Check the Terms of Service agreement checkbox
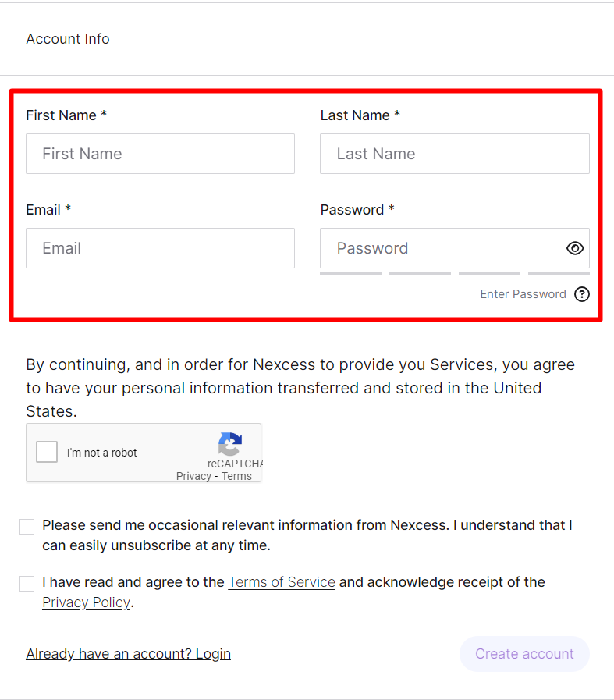This screenshot has width=614, height=700. click(x=26, y=583)
